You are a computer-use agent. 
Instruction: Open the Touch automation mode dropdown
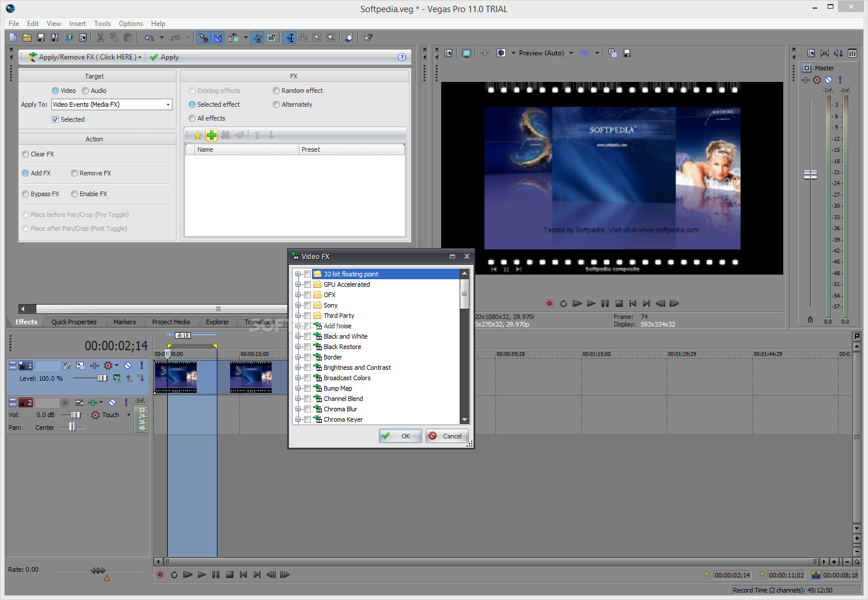(129, 415)
